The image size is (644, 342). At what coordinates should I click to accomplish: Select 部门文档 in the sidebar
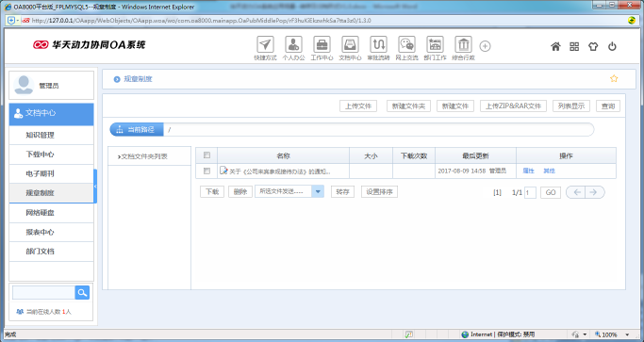point(51,252)
